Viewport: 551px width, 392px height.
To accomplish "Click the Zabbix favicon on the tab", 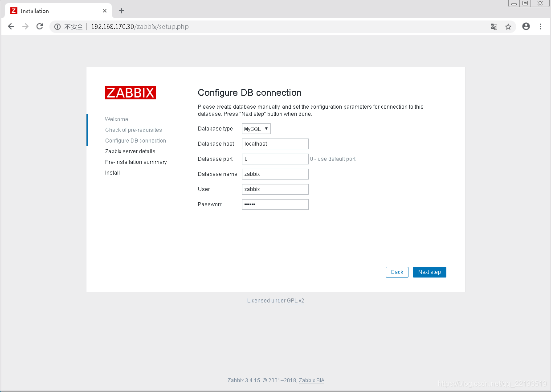I will [x=14, y=11].
